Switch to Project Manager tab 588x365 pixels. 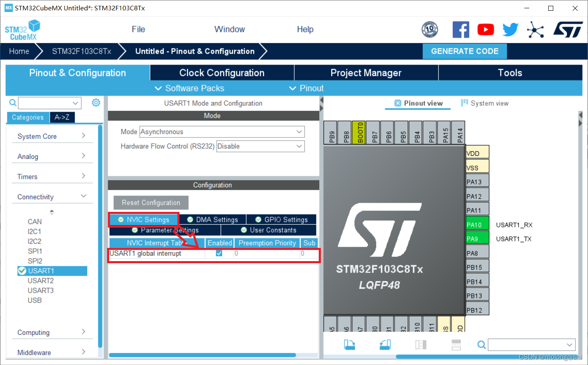point(366,73)
